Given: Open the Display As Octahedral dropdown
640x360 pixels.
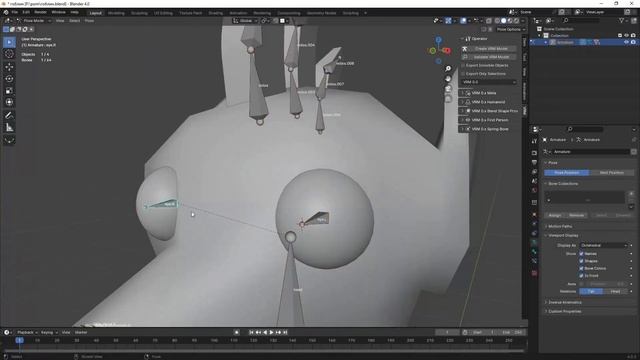Looking at the screenshot, I should pyautogui.click(x=603, y=245).
